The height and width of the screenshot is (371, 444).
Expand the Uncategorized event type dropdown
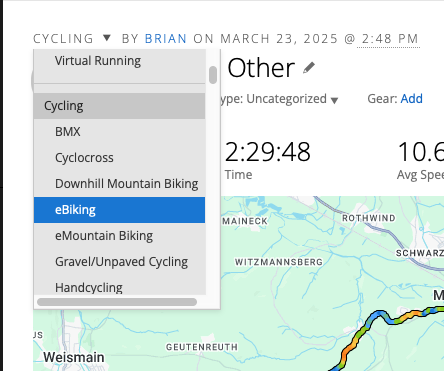334,100
